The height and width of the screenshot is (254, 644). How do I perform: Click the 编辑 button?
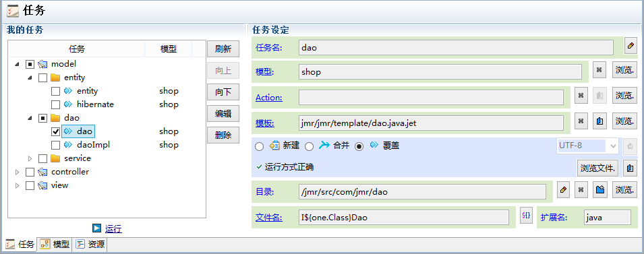(x=223, y=114)
